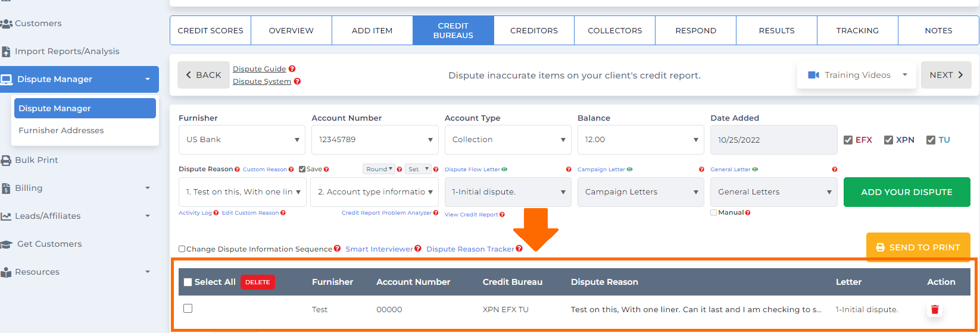Viewport: 980px width, 333px height.
Task: Check Select All in table header
Action: [188, 282]
